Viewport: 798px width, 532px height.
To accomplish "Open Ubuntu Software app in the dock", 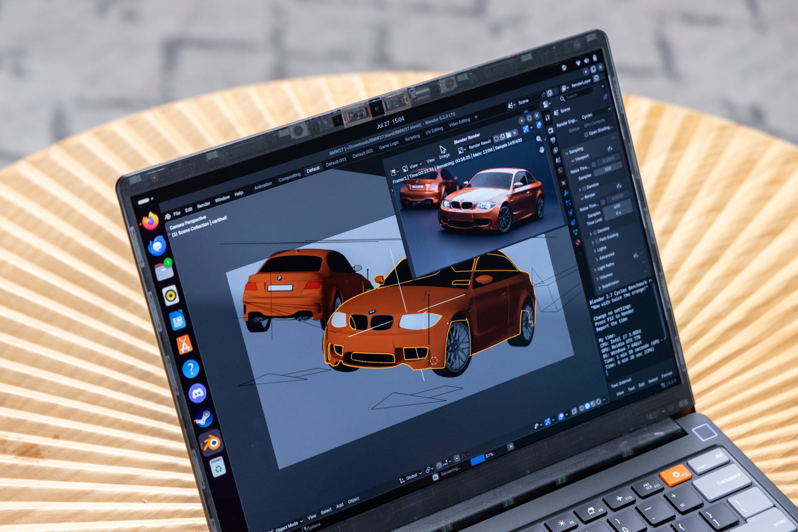I will coord(184,345).
